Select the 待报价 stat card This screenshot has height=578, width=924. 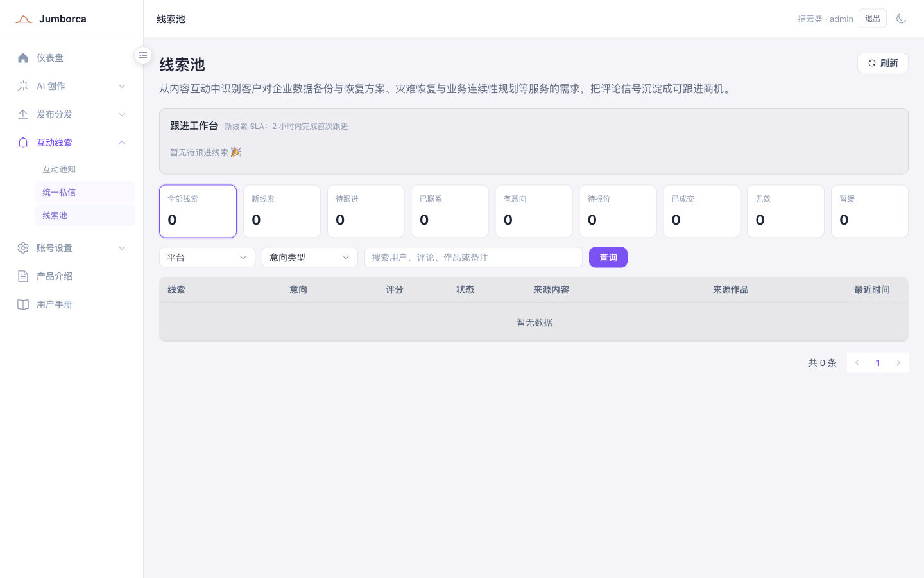618,211
